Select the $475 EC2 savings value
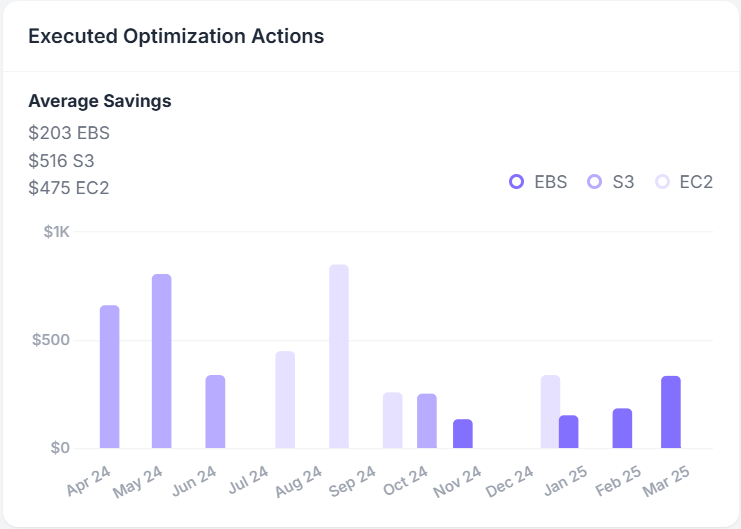The width and height of the screenshot is (741, 529). (x=69, y=188)
